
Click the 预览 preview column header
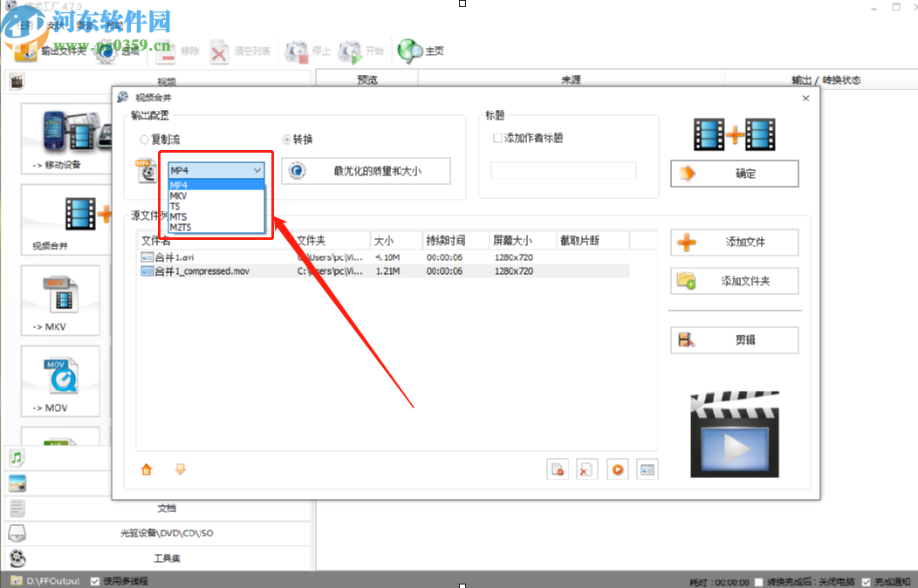[x=367, y=79]
